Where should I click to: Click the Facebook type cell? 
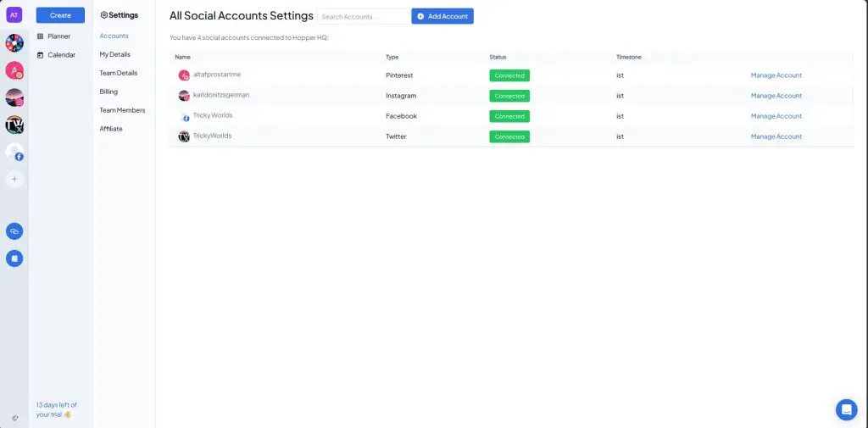click(x=401, y=116)
